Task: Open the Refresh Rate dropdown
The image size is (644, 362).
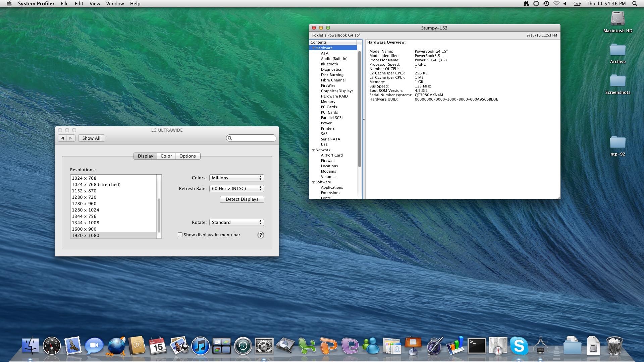Action: coord(236,189)
